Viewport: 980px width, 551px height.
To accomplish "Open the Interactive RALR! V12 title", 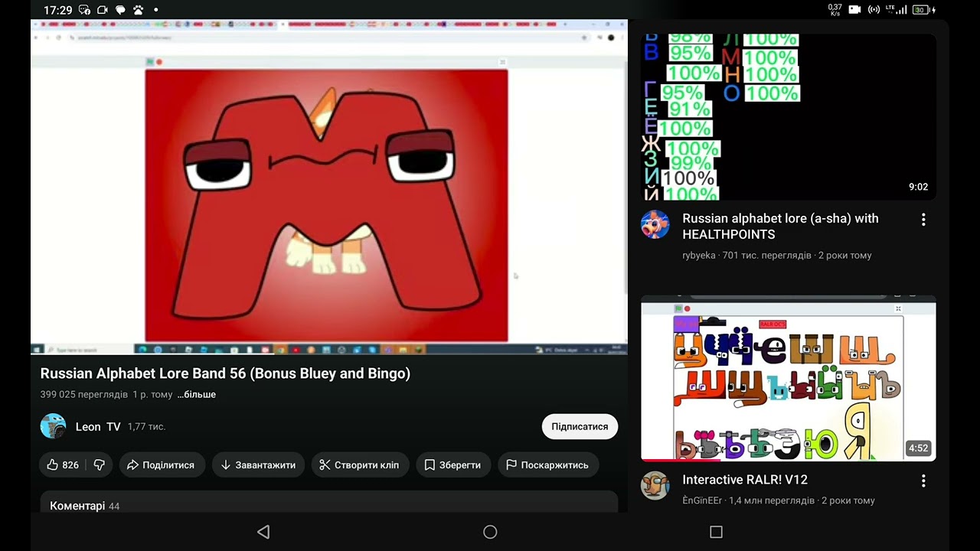I will 745,480.
